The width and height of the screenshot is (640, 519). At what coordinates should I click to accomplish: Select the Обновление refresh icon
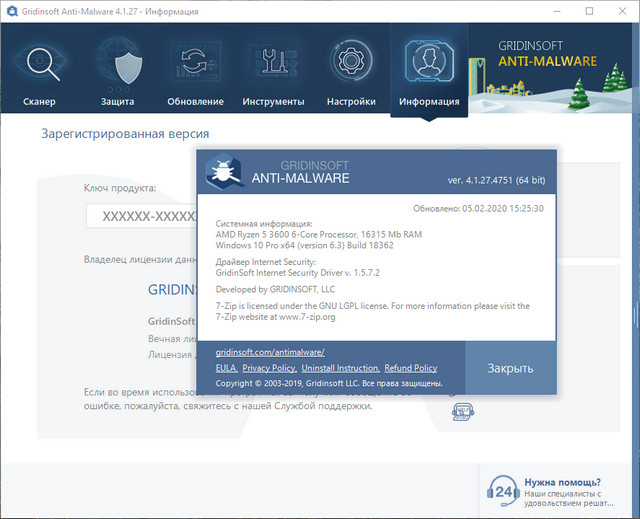196,65
